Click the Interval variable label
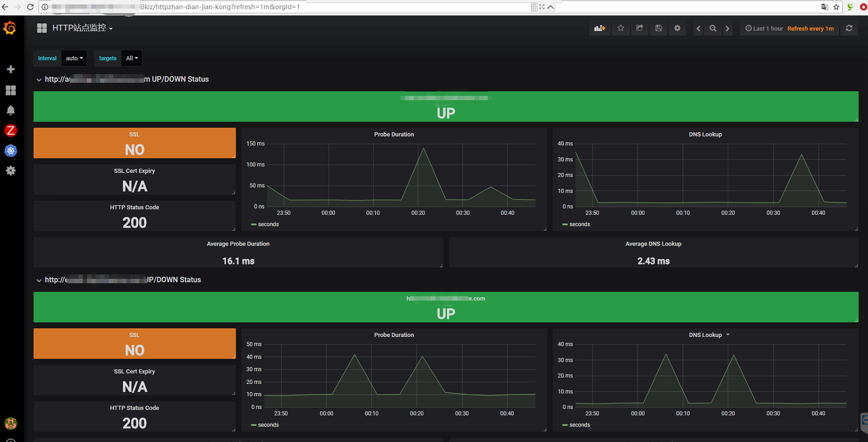868x442 pixels. tap(47, 58)
